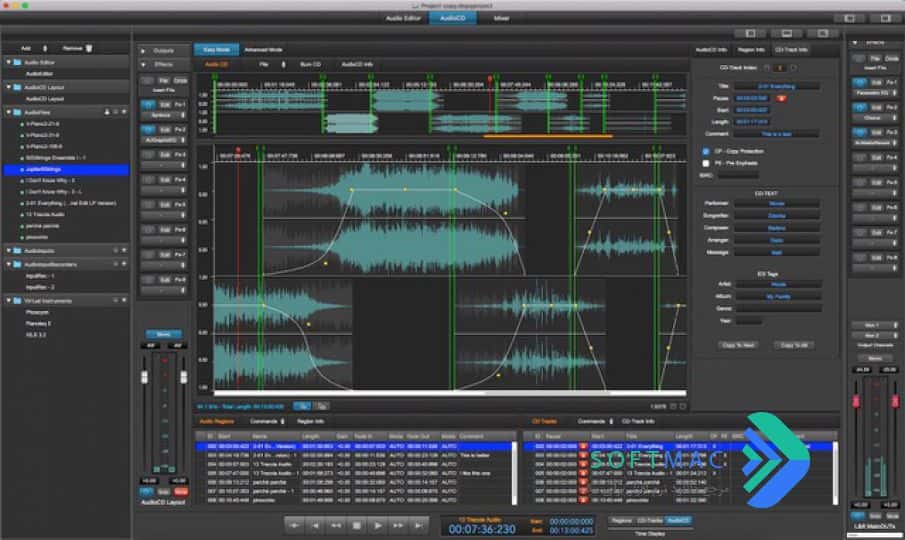Click the Play transport button
Viewport: 905px width, 540px height.
[377, 526]
